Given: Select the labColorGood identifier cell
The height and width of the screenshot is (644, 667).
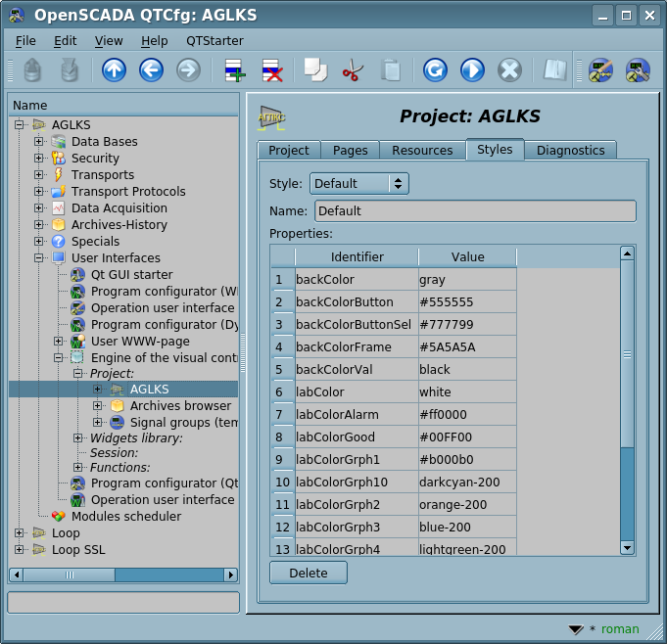Looking at the screenshot, I should point(357,437).
